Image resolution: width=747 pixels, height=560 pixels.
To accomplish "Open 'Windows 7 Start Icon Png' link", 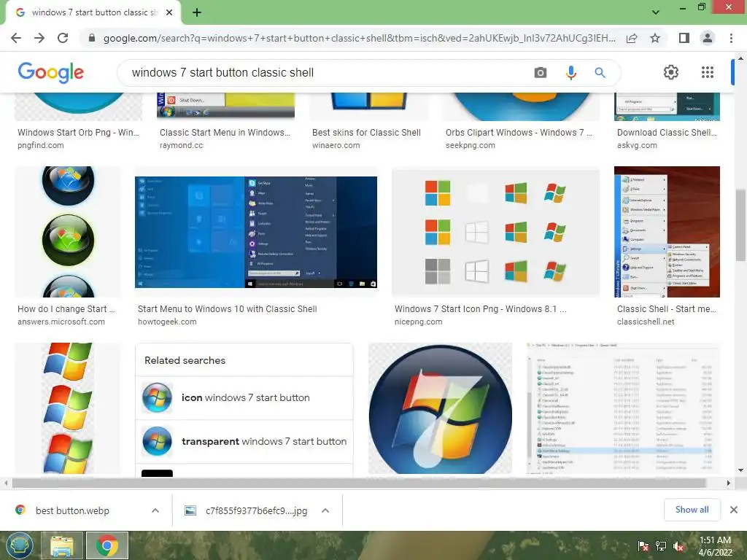I will point(481,308).
